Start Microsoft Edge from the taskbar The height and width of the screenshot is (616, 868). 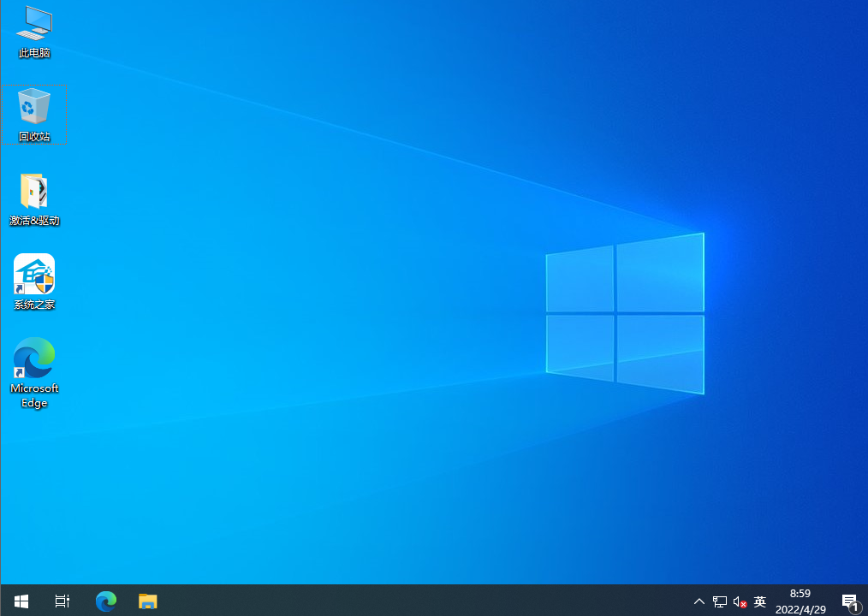[105, 601]
